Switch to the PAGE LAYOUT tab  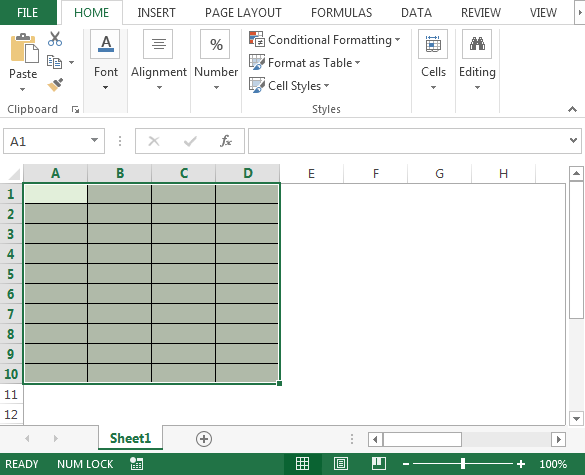point(243,13)
